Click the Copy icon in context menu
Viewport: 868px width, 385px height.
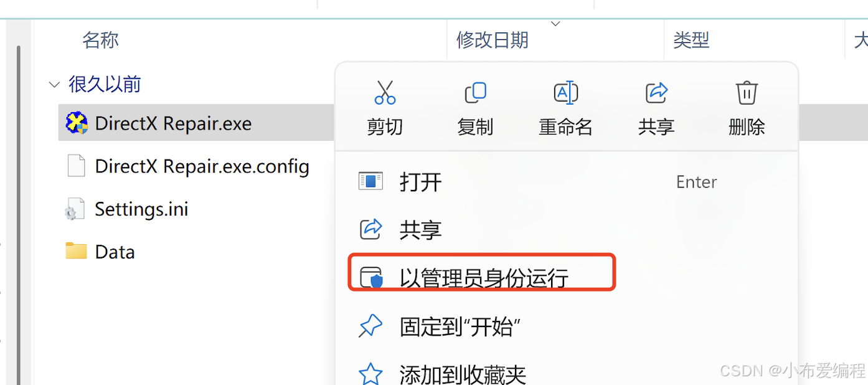pyautogui.click(x=476, y=93)
